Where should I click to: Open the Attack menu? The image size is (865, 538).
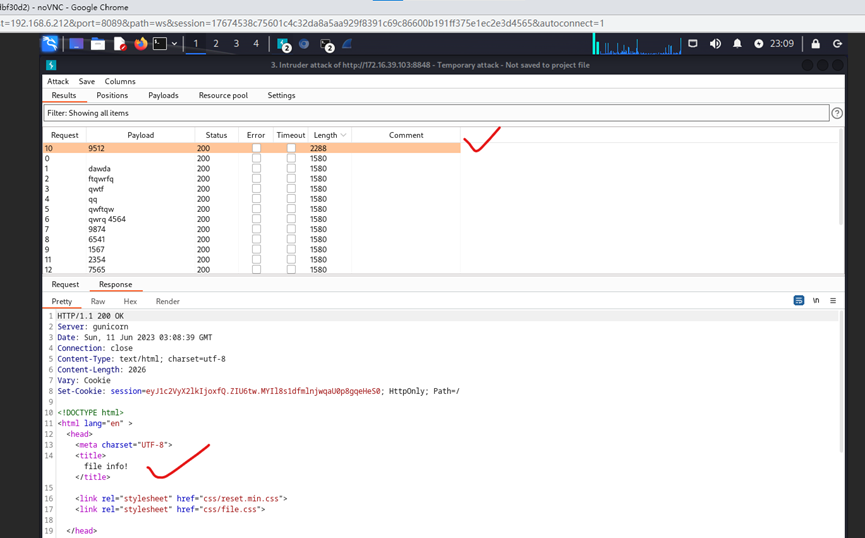click(58, 81)
